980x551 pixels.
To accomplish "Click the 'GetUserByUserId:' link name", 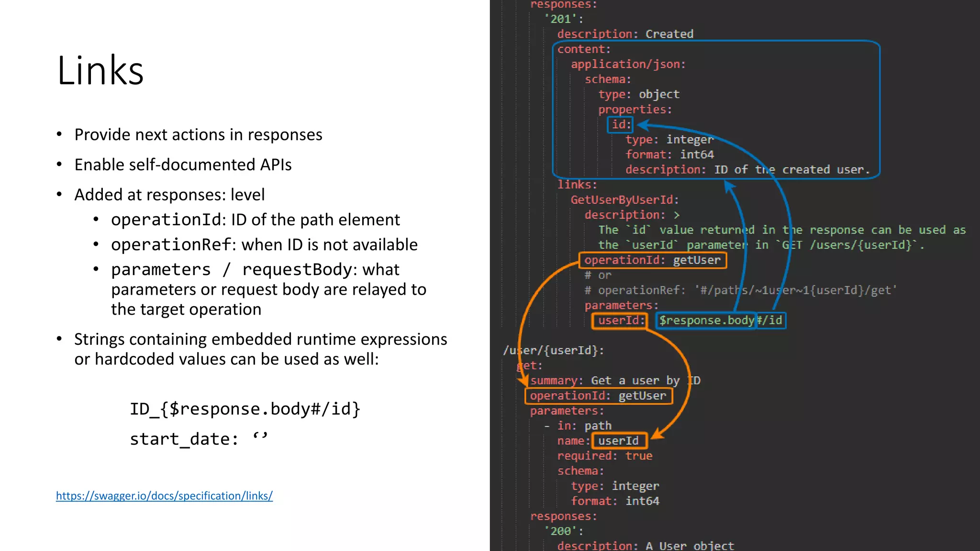I will tap(624, 200).
